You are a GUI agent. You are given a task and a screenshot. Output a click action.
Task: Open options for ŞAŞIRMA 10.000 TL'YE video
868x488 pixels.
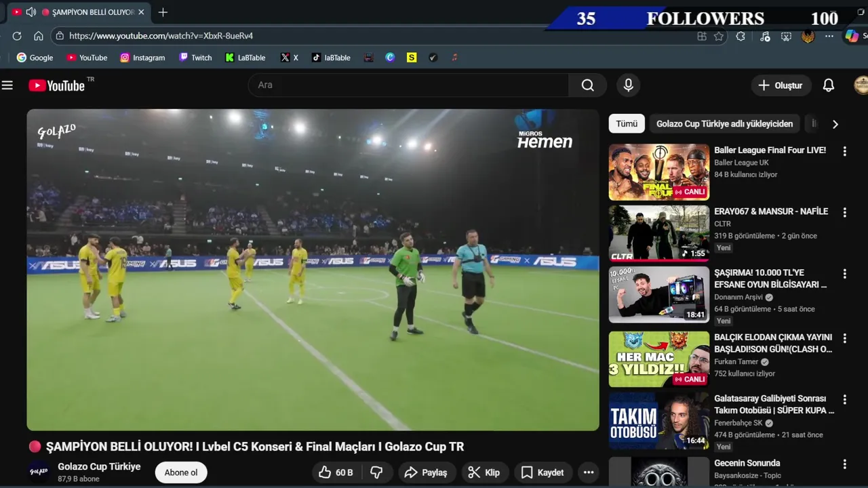pos(844,274)
